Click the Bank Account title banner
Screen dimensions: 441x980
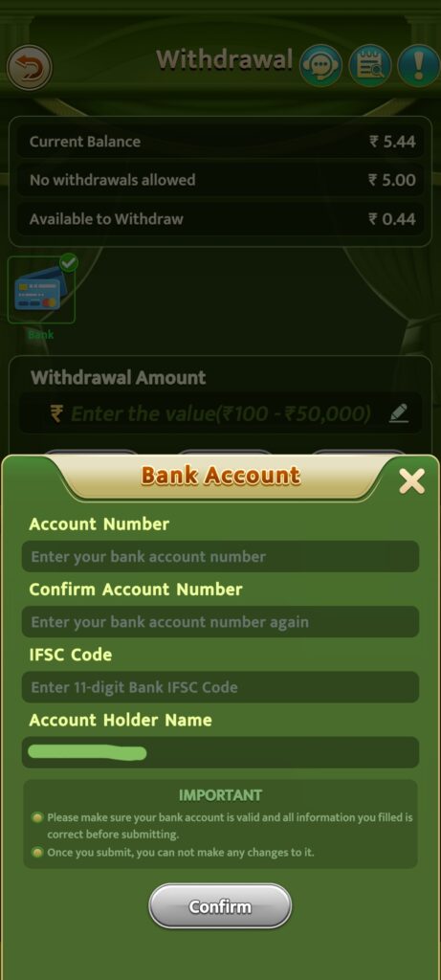(220, 476)
